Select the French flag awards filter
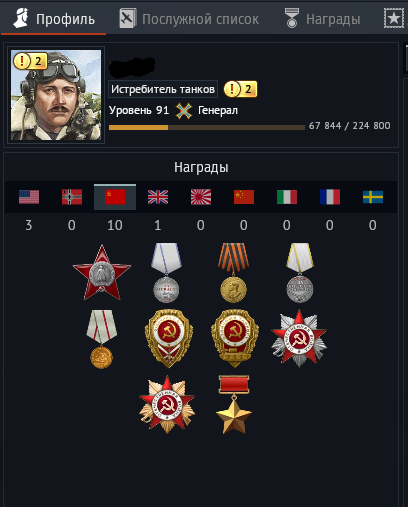Screen dimensions: 408x507 [330, 197]
